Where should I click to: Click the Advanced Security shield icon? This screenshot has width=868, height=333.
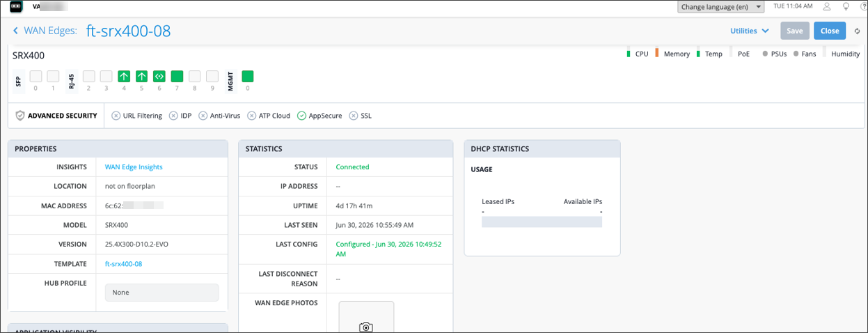pyautogui.click(x=19, y=116)
